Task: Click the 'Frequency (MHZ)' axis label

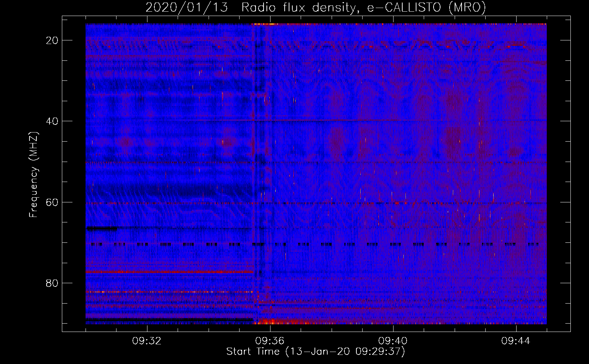Action: tap(33, 175)
